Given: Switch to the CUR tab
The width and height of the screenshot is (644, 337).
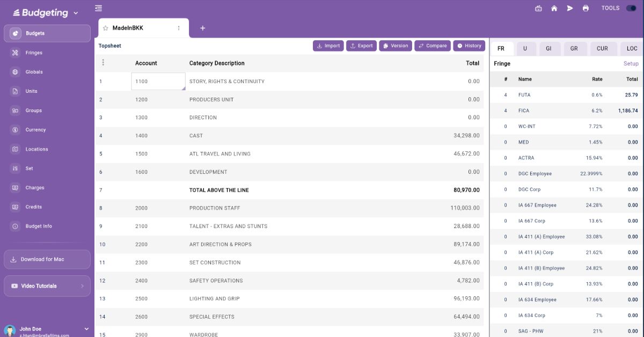Looking at the screenshot, I should tap(602, 48).
